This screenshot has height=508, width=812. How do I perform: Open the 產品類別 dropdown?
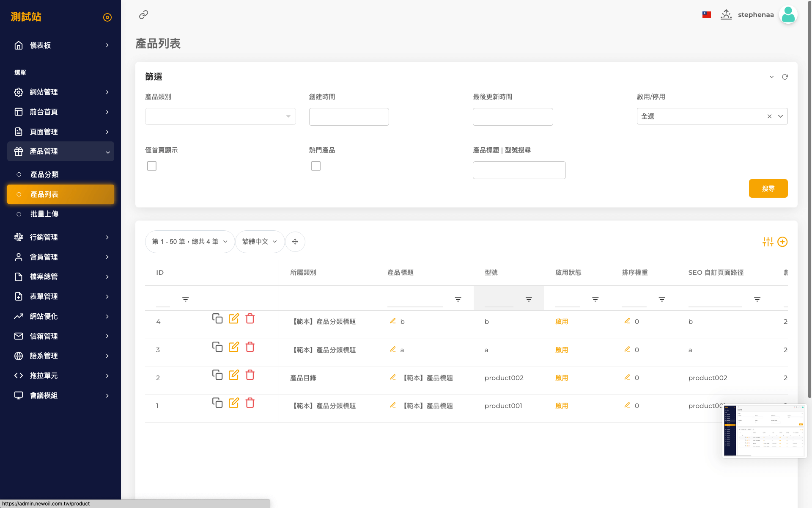click(220, 116)
